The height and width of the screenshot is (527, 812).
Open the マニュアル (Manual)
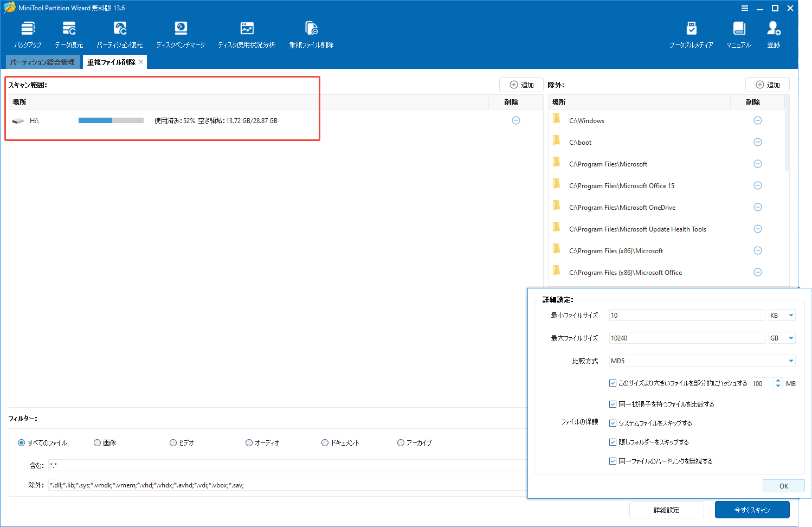pyautogui.click(x=738, y=33)
